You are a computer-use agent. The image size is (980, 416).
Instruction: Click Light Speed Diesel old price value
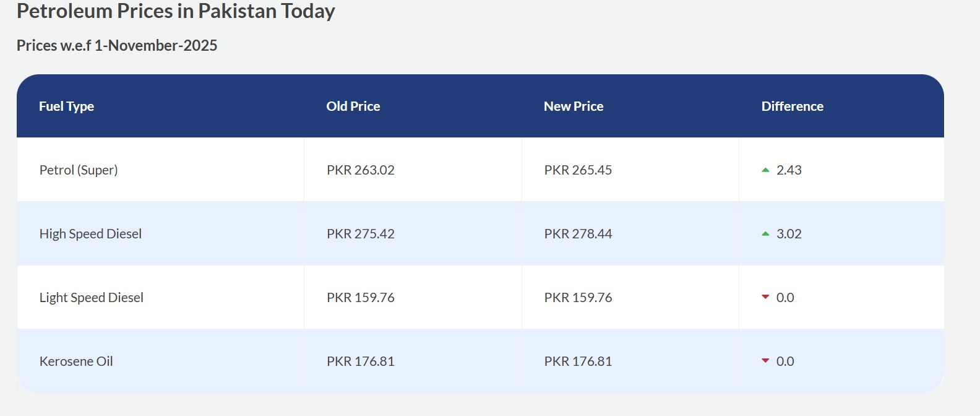coord(361,298)
